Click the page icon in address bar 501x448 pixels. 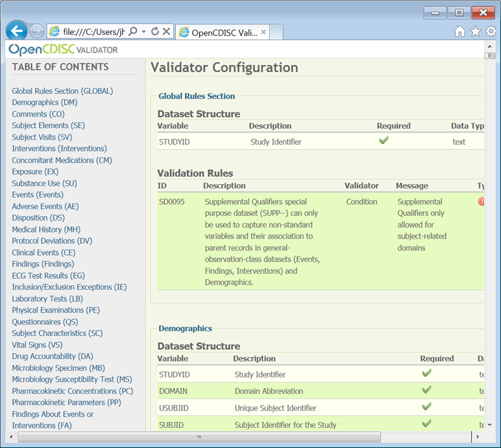point(54,32)
